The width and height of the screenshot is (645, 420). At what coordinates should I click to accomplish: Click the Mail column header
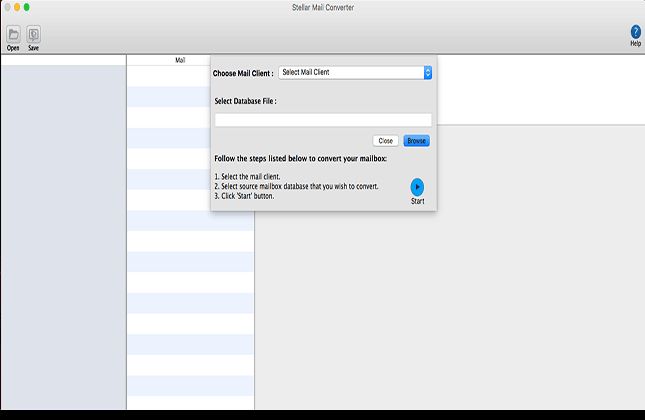point(180,60)
